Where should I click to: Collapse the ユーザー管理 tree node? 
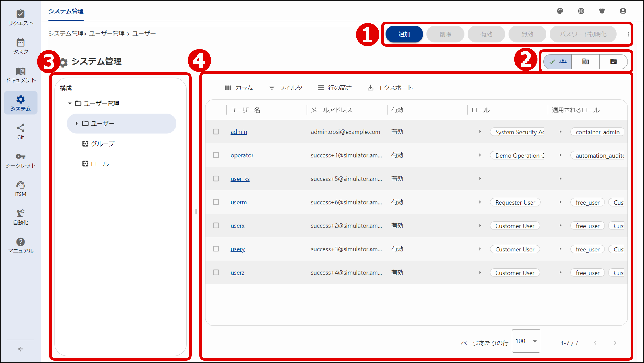(x=69, y=103)
